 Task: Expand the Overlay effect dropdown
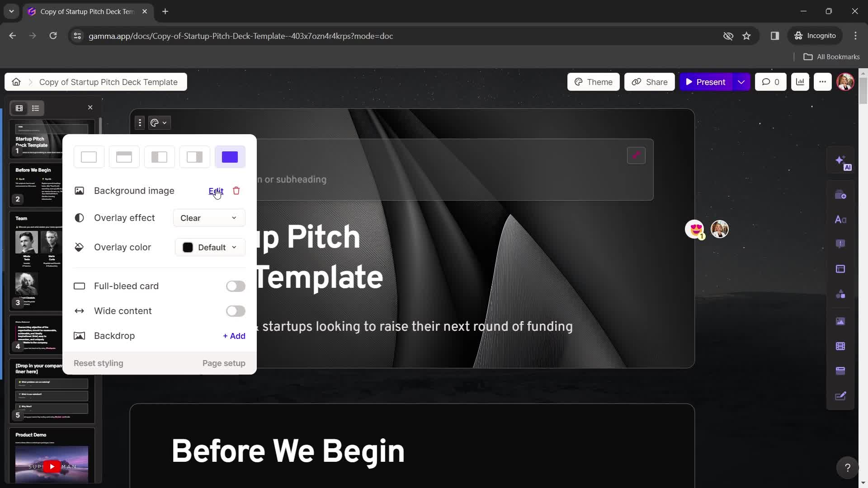(209, 217)
